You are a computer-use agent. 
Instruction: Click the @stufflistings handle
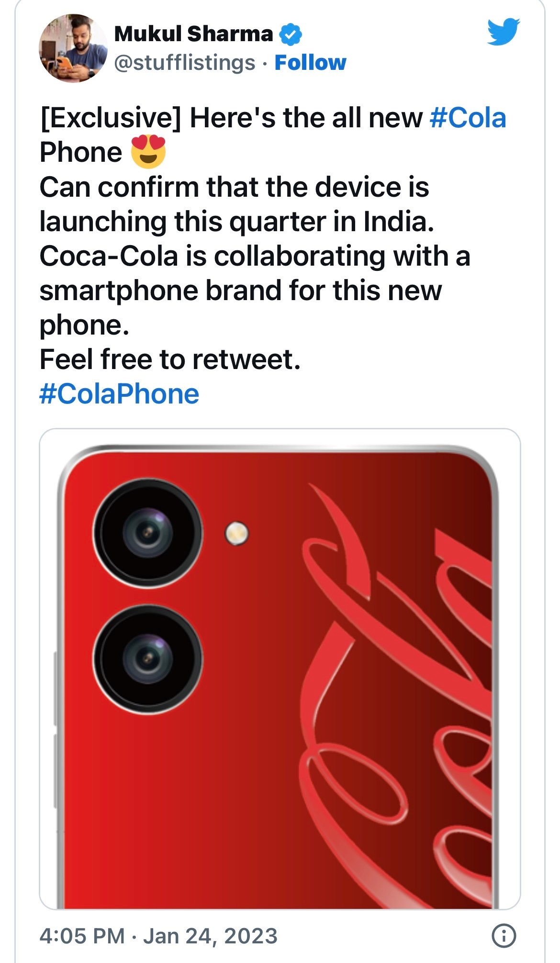pyautogui.click(x=185, y=63)
